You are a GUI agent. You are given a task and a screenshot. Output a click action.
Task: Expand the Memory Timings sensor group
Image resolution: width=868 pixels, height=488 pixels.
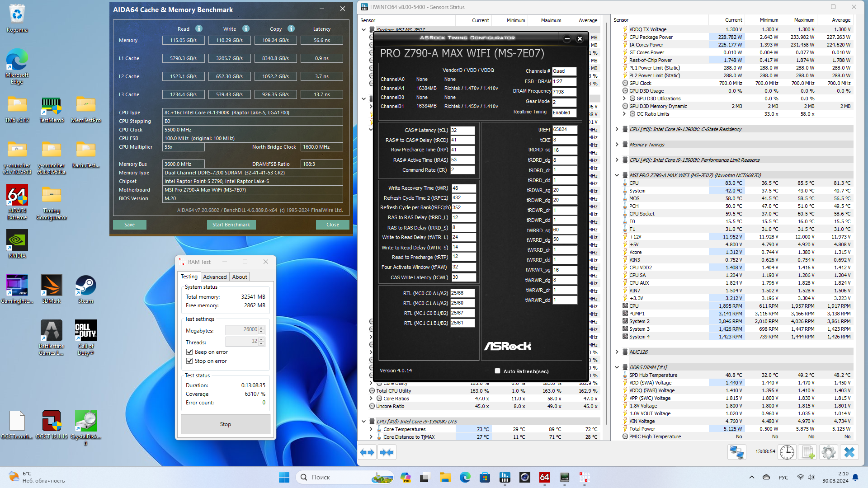pyautogui.click(x=617, y=145)
